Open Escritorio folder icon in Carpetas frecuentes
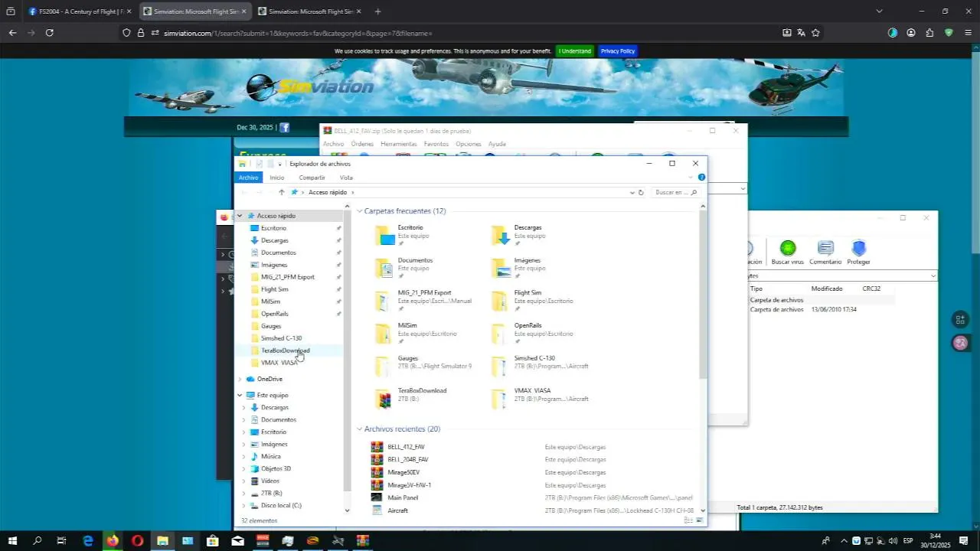This screenshot has width=980, height=551. pos(385,236)
